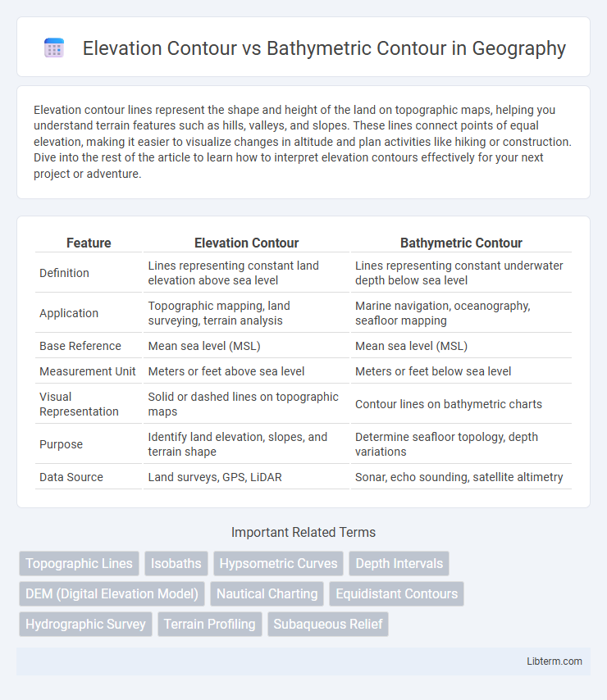The image size is (607, 700).
Task: Click the Bathymetric Contour column header
Action: pyautogui.click(x=461, y=243)
